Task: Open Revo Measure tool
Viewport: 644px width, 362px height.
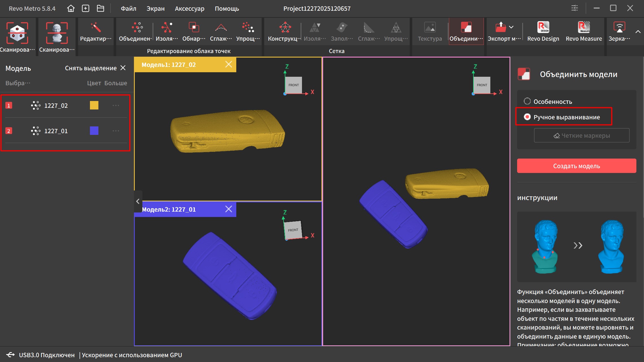Action: click(x=584, y=31)
